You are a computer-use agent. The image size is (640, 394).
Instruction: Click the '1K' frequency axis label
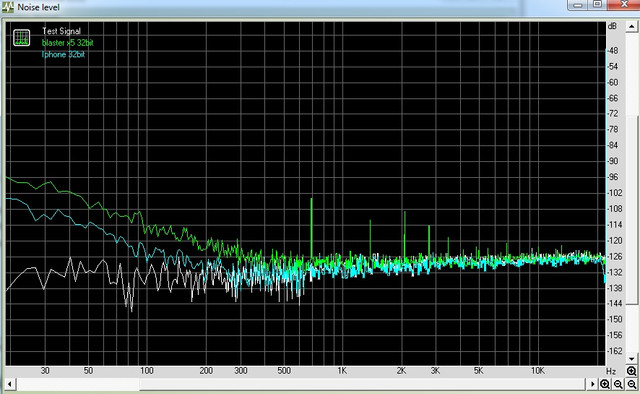342,371
